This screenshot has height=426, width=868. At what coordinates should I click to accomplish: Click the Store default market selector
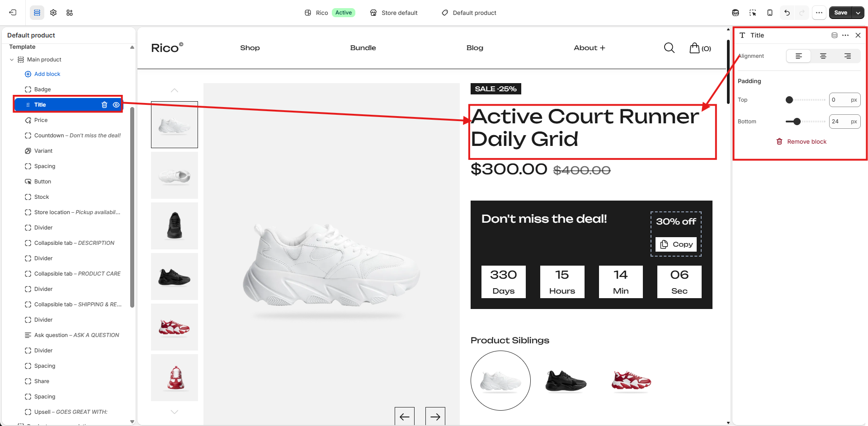(x=394, y=13)
